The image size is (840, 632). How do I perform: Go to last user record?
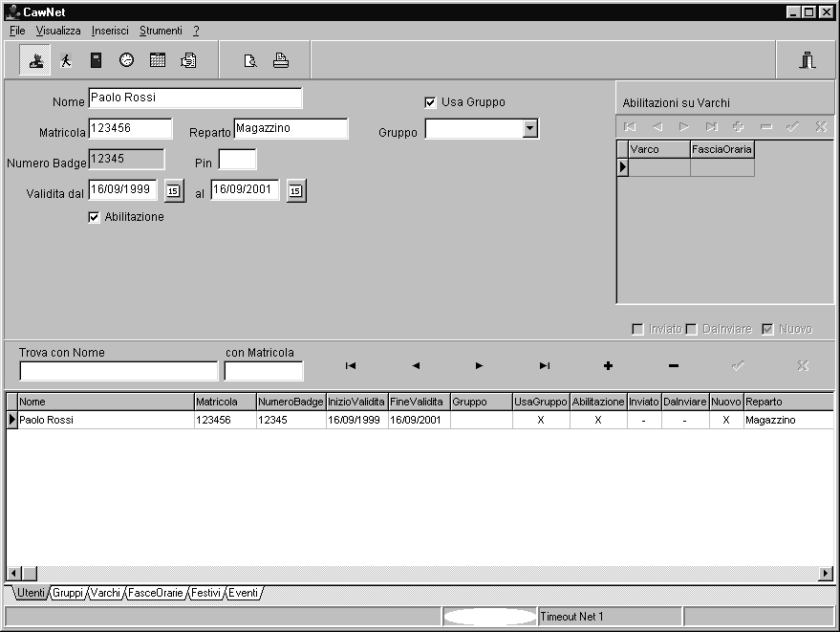click(545, 365)
